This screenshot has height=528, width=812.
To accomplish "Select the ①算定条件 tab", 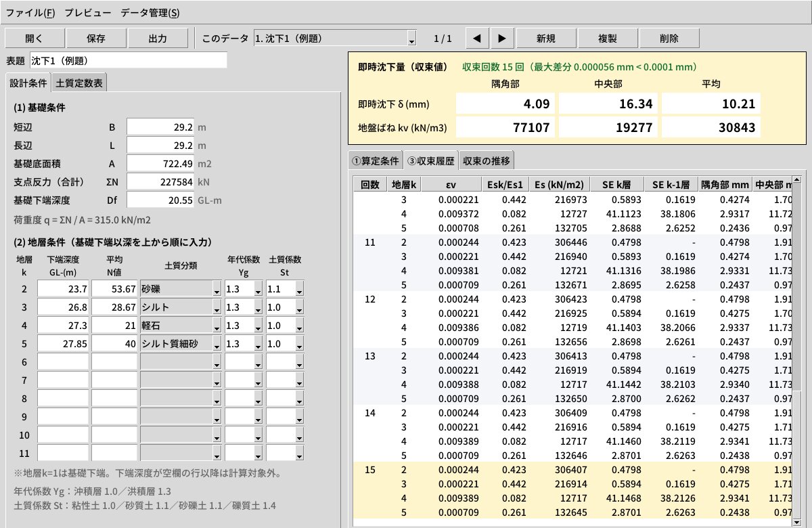I will [x=375, y=161].
